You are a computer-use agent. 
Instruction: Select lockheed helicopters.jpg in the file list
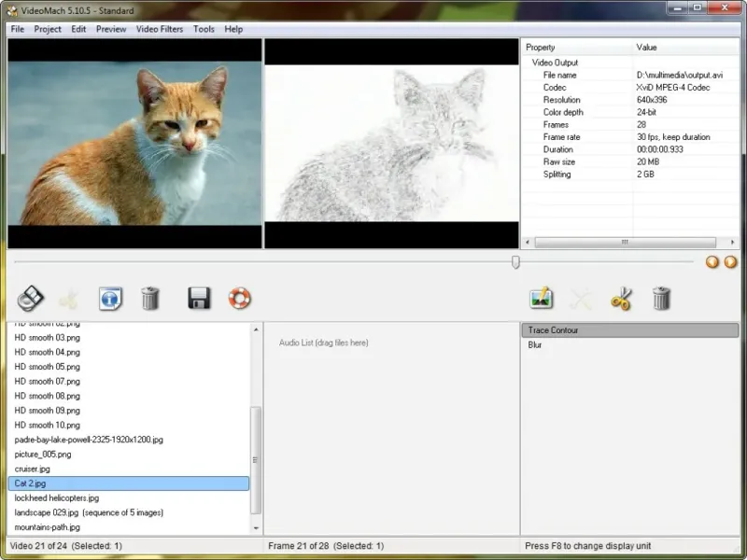coord(57,498)
